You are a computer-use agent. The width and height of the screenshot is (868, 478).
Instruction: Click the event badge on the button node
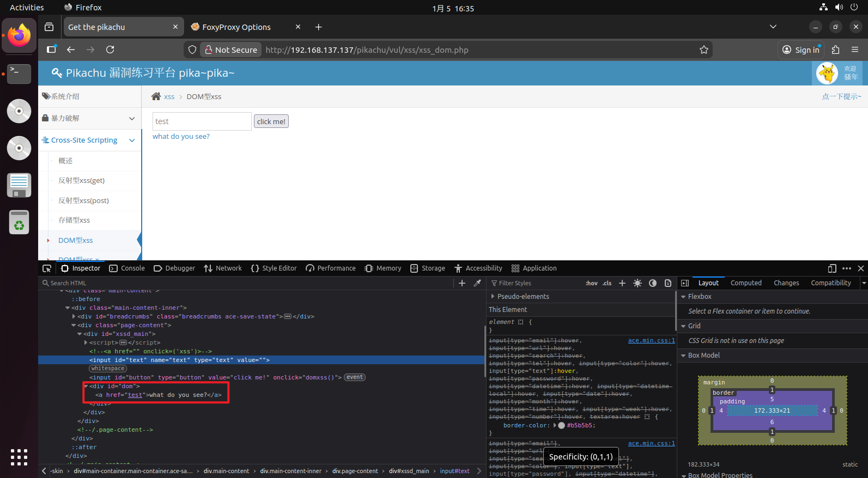point(355,377)
